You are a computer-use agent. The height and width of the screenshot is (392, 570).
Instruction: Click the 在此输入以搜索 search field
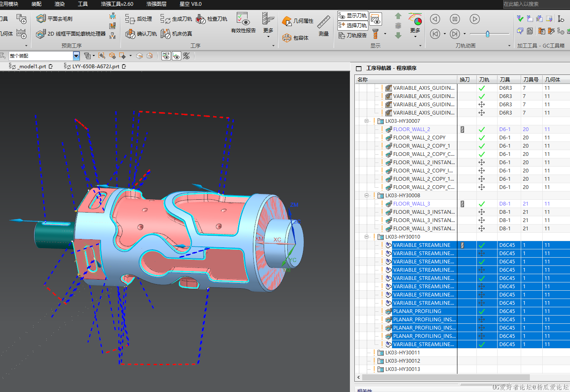(536, 4)
